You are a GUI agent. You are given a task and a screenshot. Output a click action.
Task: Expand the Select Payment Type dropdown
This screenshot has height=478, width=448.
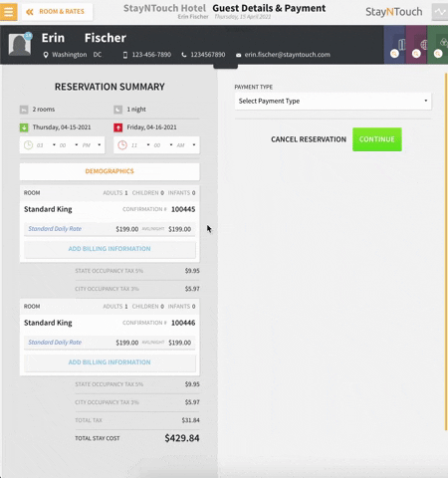[x=333, y=101]
